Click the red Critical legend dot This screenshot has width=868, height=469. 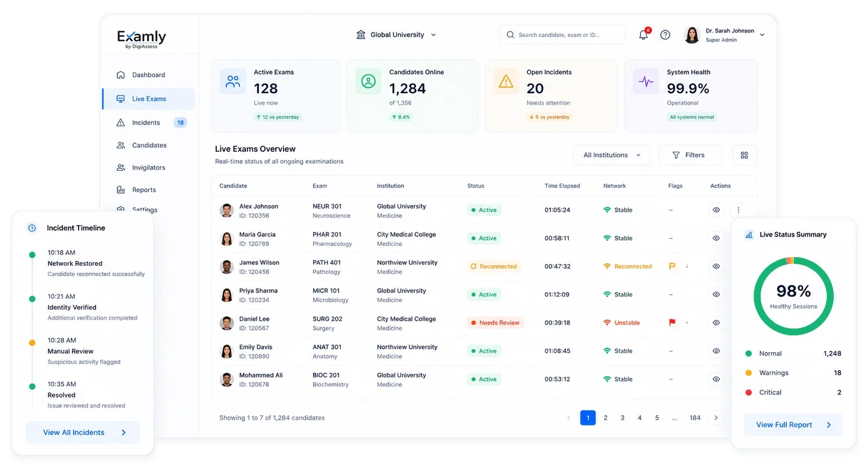click(749, 393)
